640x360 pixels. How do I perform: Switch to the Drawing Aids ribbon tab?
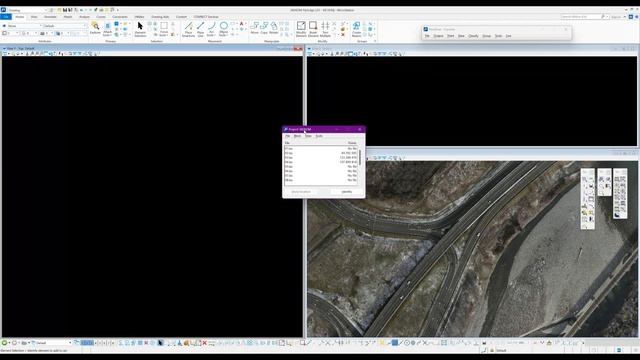160,17
